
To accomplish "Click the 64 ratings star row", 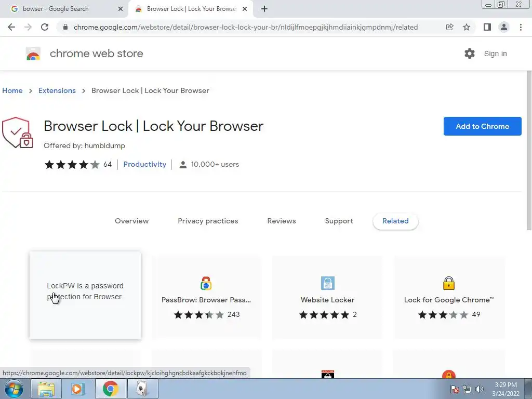I will 78,165.
